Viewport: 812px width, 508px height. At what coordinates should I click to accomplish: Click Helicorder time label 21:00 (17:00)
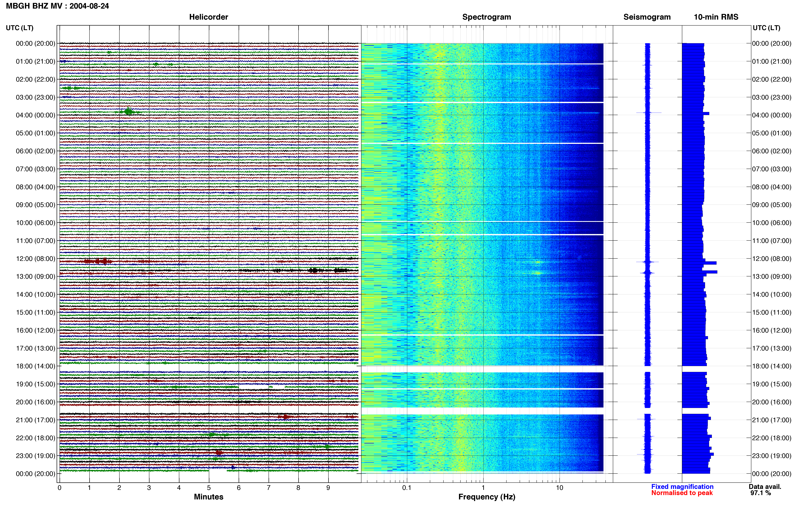[x=36, y=420]
